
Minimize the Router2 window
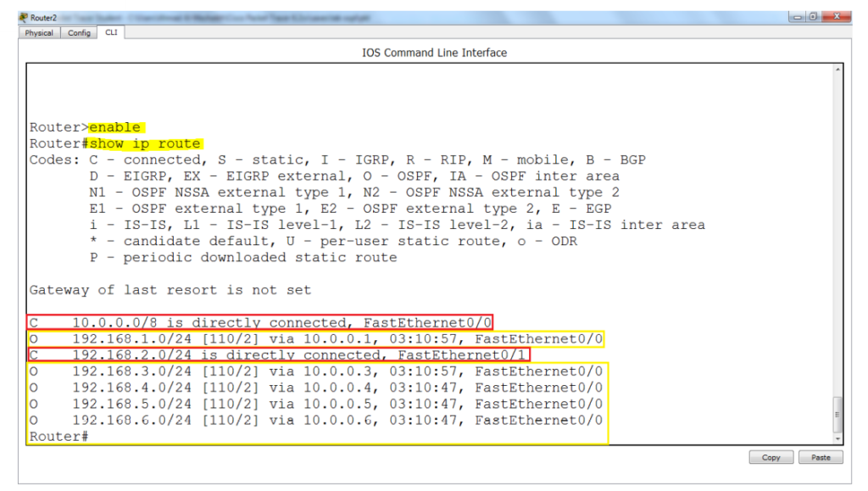tap(798, 17)
